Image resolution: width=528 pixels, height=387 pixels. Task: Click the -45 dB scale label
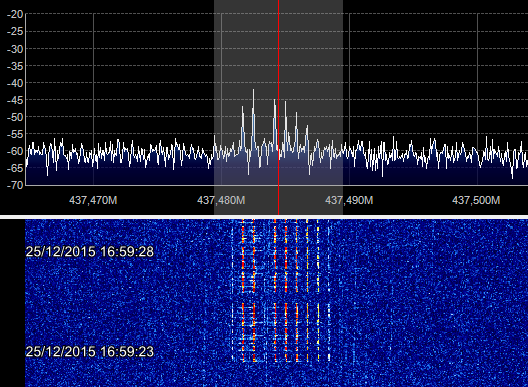(x=15, y=100)
